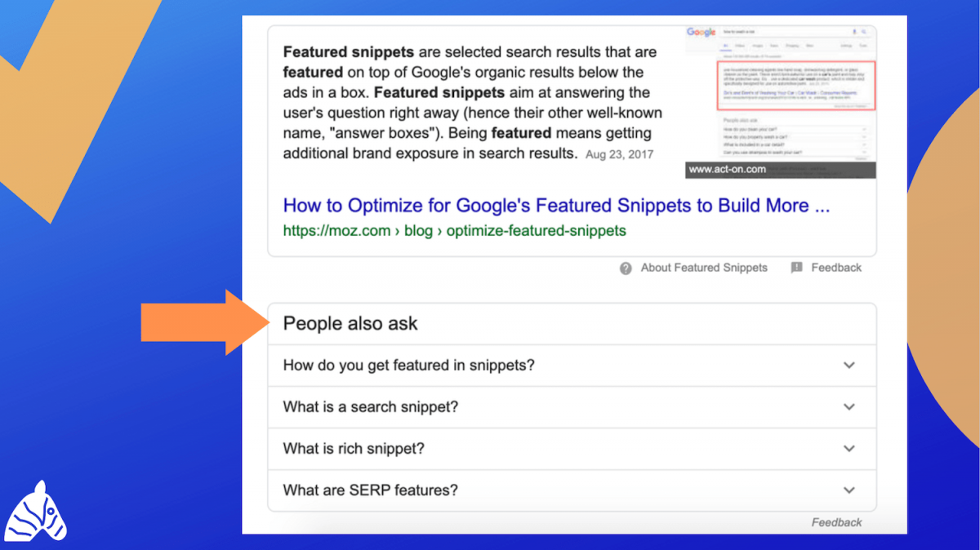Click the chevron for 'What is a search snippet?'
Viewport: 980px width, 550px height.
849,407
